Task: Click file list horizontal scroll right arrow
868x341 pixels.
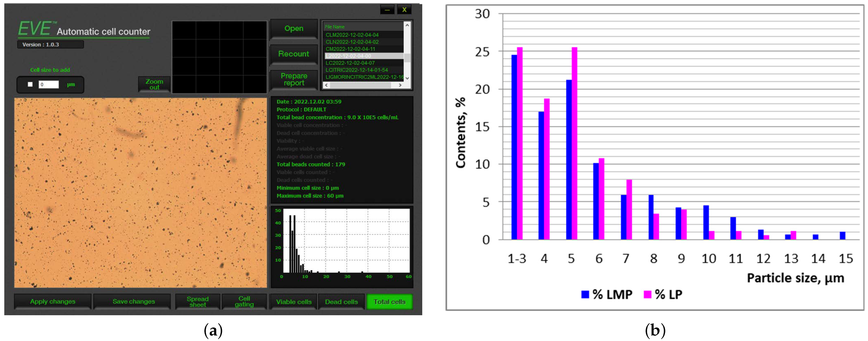Action: click(x=400, y=85)
